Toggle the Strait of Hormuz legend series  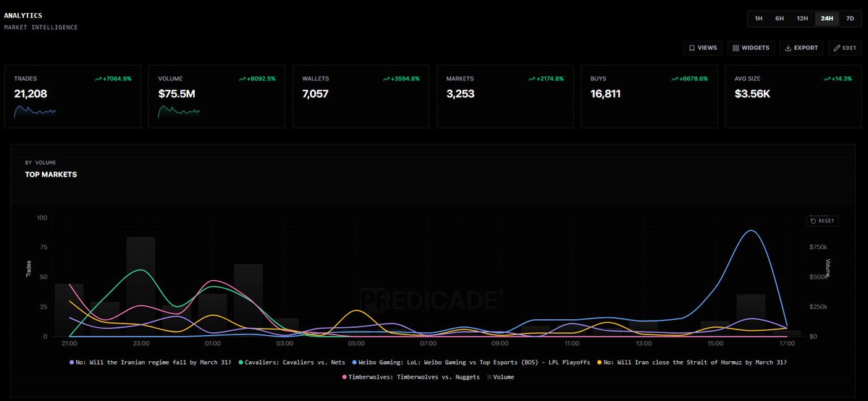pos(692,362)
